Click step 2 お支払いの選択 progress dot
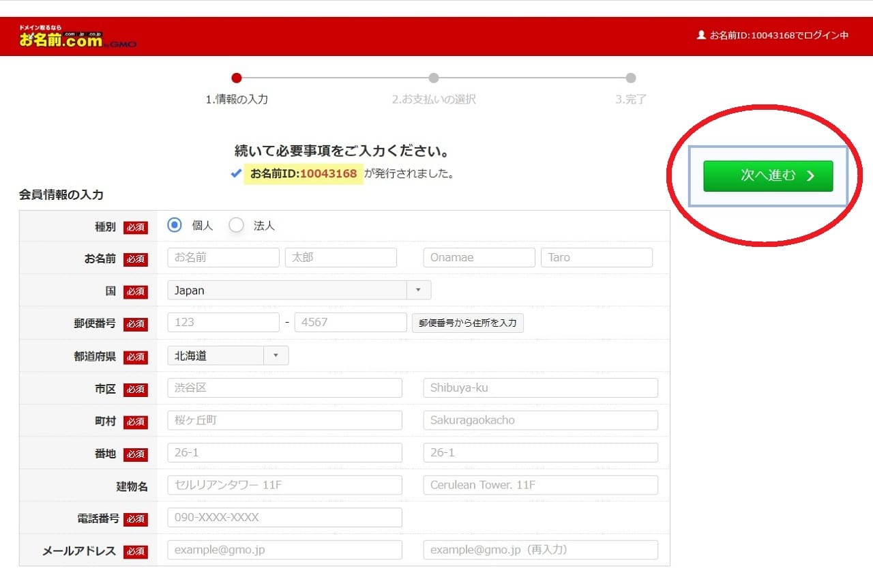 click(434, 78)
